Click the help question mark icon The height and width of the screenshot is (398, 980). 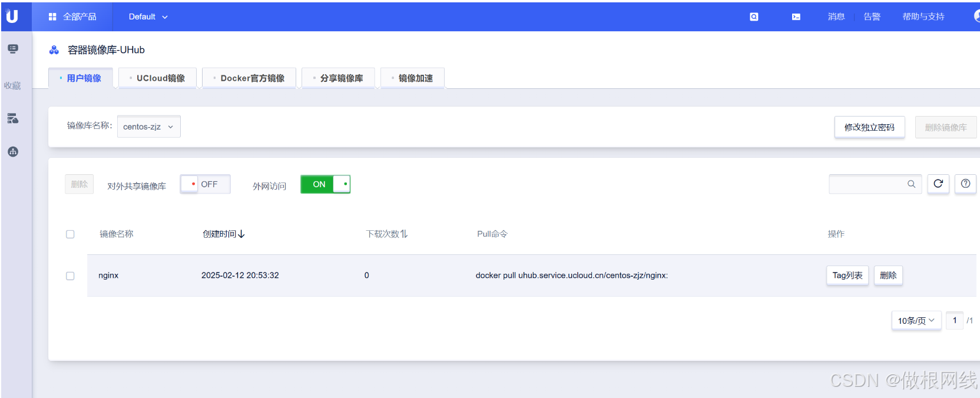click(965, 184)
